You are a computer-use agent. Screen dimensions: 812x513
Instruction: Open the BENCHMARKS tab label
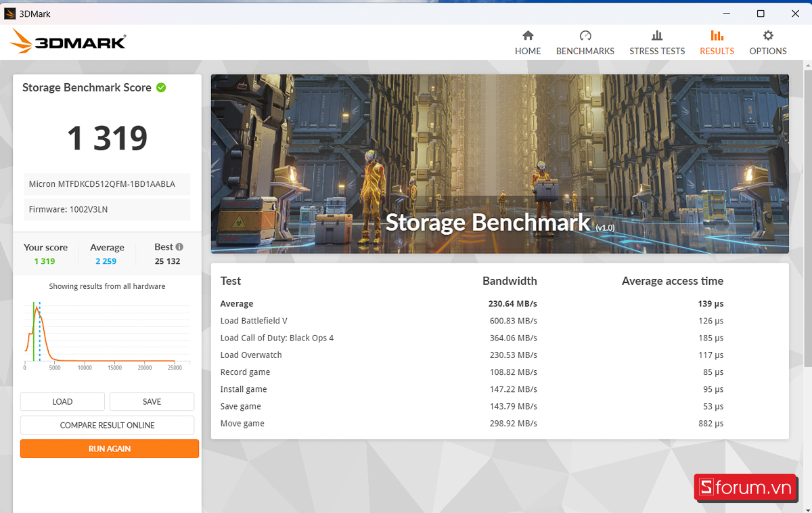point(585,51)
